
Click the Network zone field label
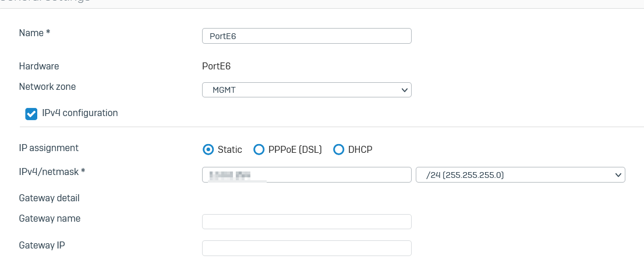coord(47,86)
